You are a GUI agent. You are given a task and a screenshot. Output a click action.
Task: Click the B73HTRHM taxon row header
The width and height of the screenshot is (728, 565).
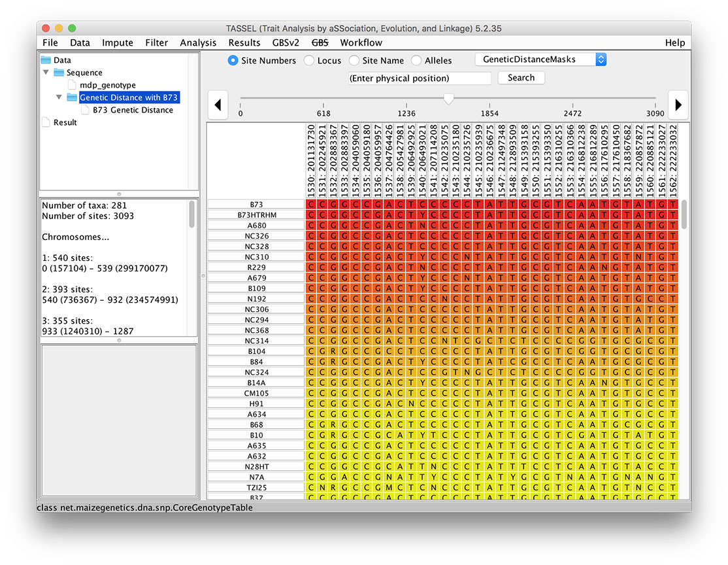tap(256, 215)
